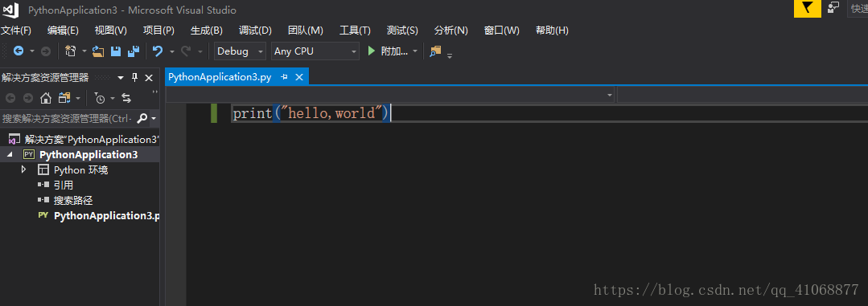The height and width of the screenshot is (306, 868).
Task: Click the Navigate Forward arrow in toolbar
Action: 46,51
